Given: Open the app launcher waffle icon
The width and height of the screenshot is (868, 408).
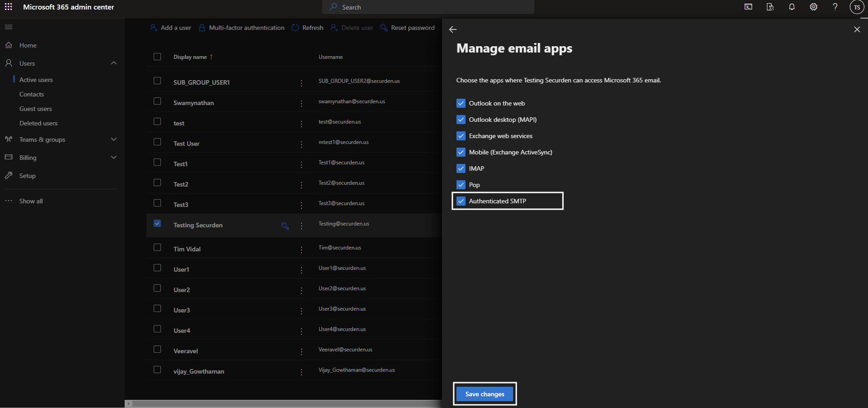Looking at the screenshot, I should [9, 7].
